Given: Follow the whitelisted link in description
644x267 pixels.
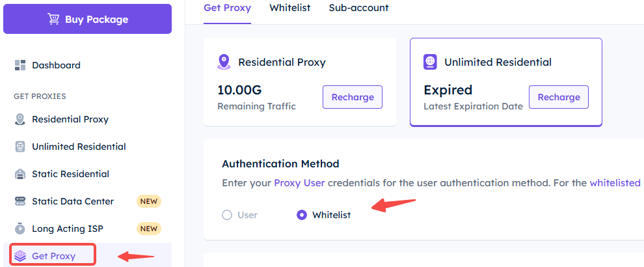Looking at the screenshot, I should 615,183.
